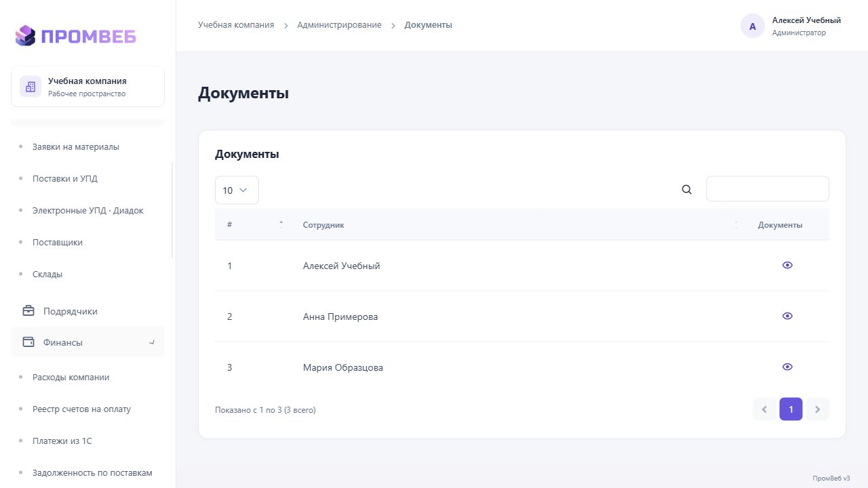This screenshot has width=868, height=488.
Task: Go to next page arrow
Action: pyautogui.click(x=817, y=409)
